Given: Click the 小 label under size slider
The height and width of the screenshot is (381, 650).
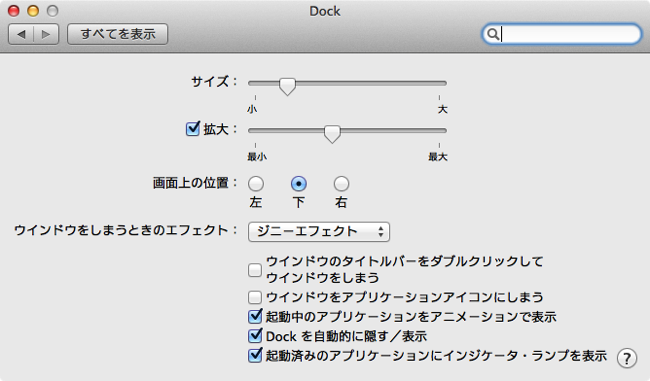Looking at the screenshot, I should pos(252,109).
